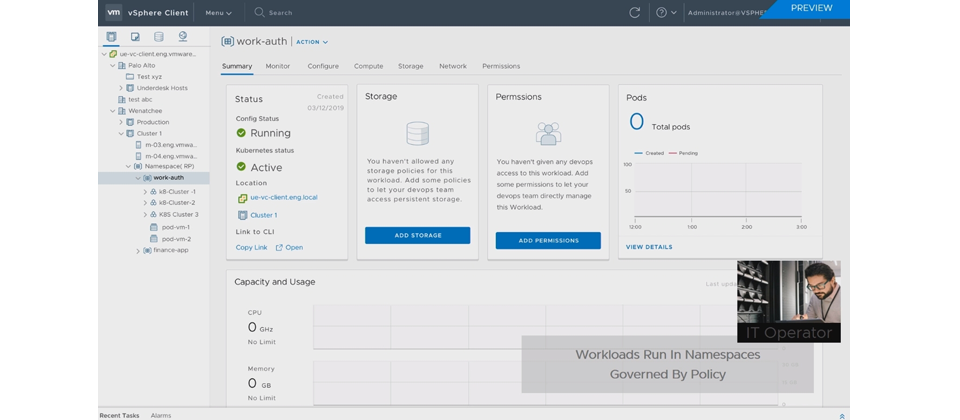The height and width of the screenshot is (420, 960).
Task: Click the Palo Alto datacenter icon
Action: [x=121, y=66]
